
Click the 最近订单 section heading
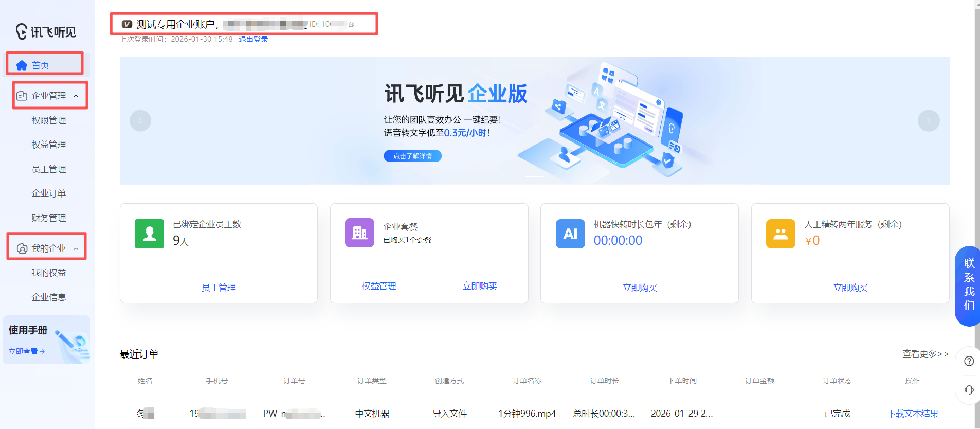[x=139, y=354]
